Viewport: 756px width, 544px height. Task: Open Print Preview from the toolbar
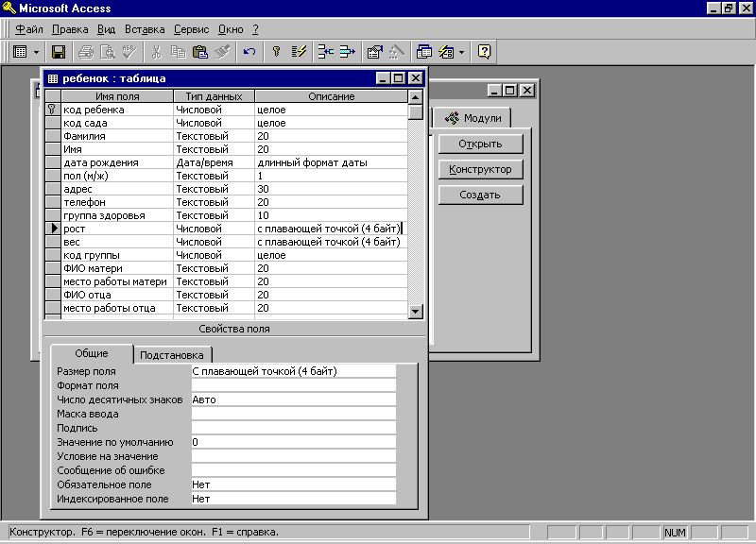(107, 52)
